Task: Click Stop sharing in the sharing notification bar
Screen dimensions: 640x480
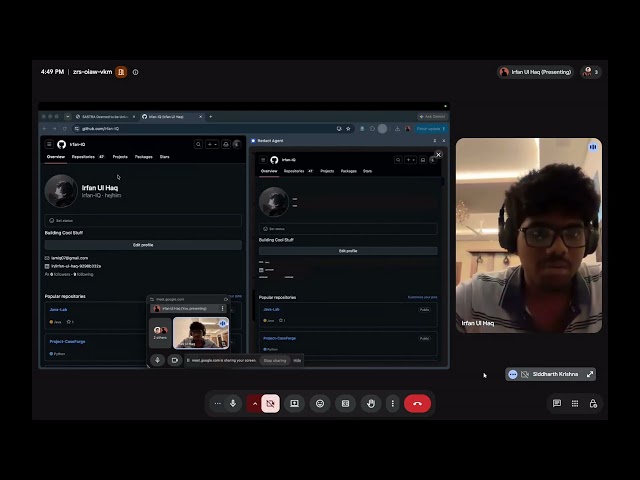Action: click(x=275, y=360)
